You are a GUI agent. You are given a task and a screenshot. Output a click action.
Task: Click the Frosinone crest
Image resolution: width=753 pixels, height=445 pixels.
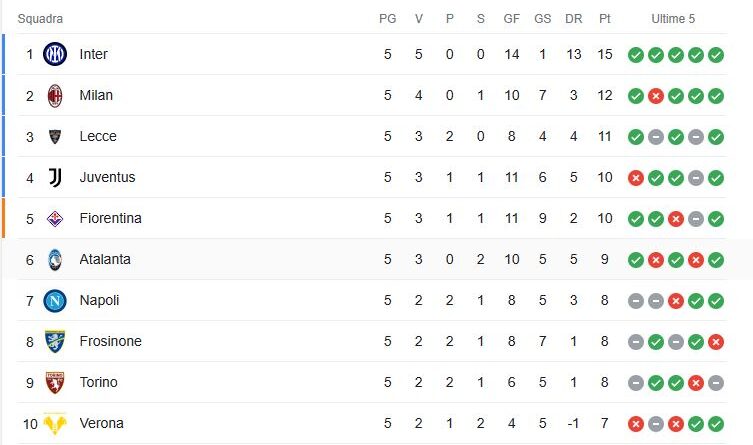coord(55,341)
